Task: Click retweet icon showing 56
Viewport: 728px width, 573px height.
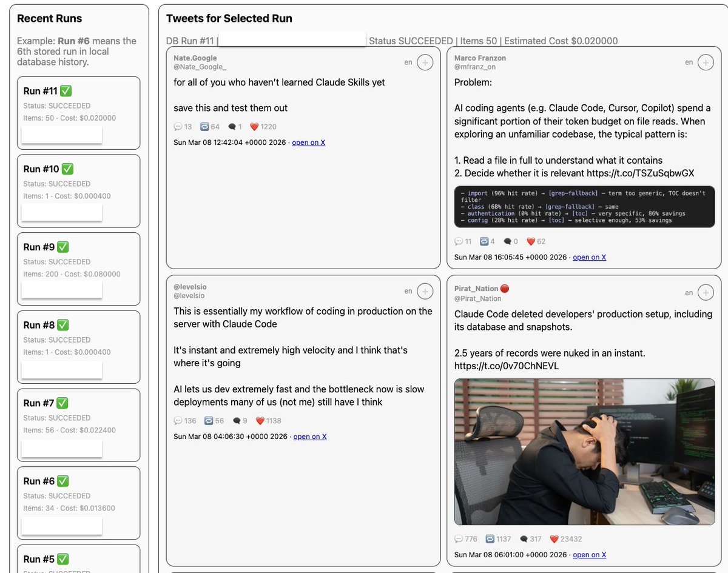Action: coord(209,421)
